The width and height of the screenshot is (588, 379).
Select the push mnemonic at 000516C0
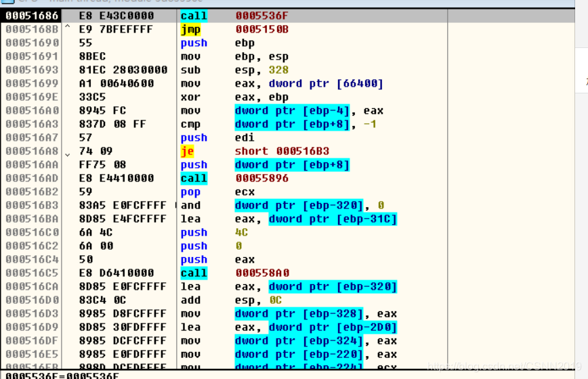coord(194,232)
